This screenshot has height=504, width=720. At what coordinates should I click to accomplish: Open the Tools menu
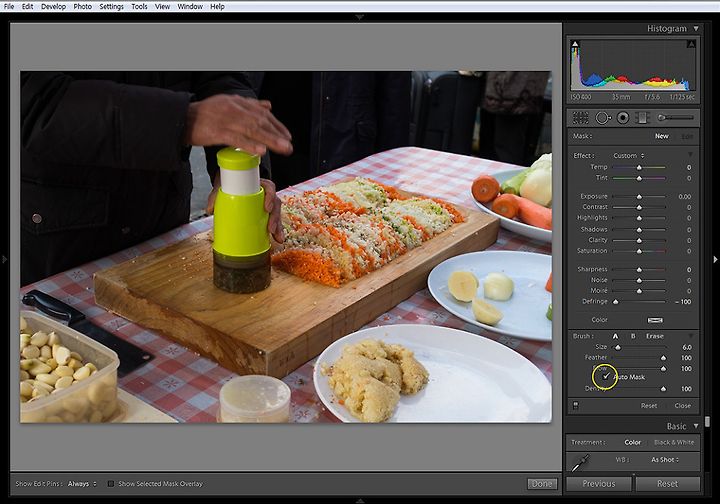[139, 6]
